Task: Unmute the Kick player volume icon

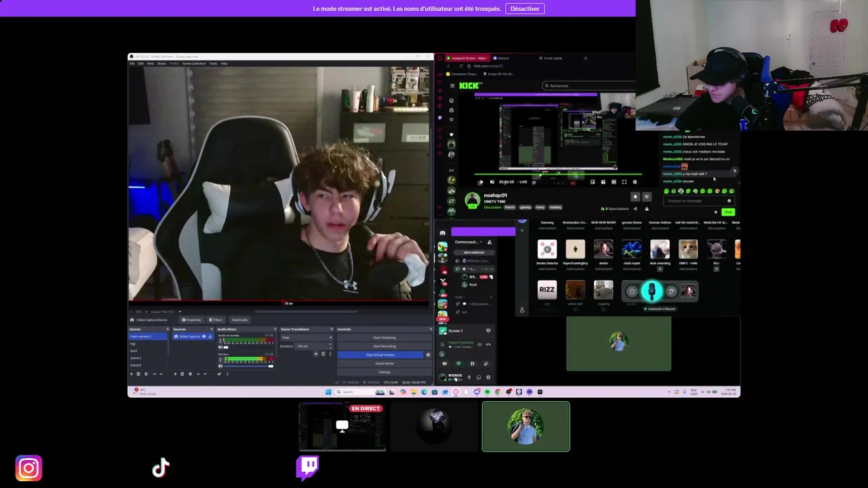Action: (492, 182)
